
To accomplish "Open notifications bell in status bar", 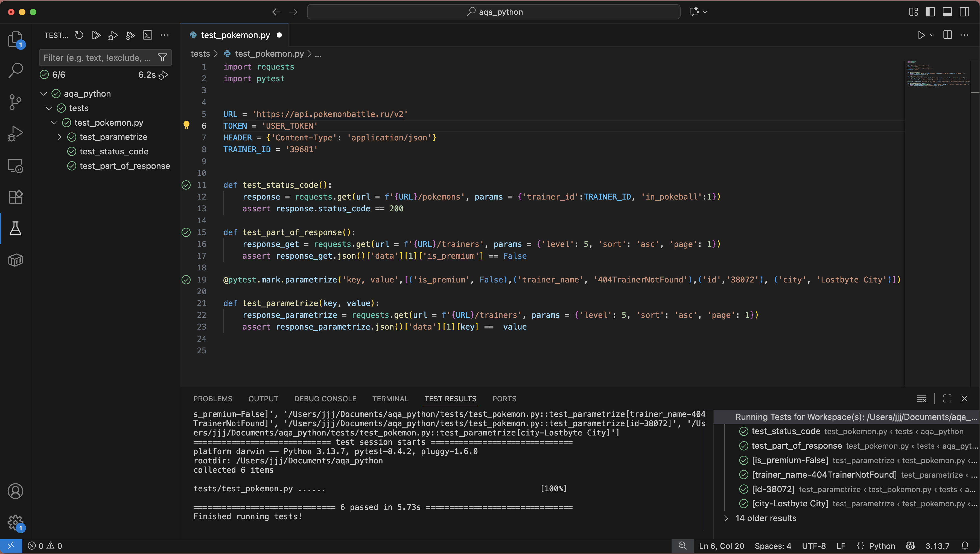I will pos(965,546).
